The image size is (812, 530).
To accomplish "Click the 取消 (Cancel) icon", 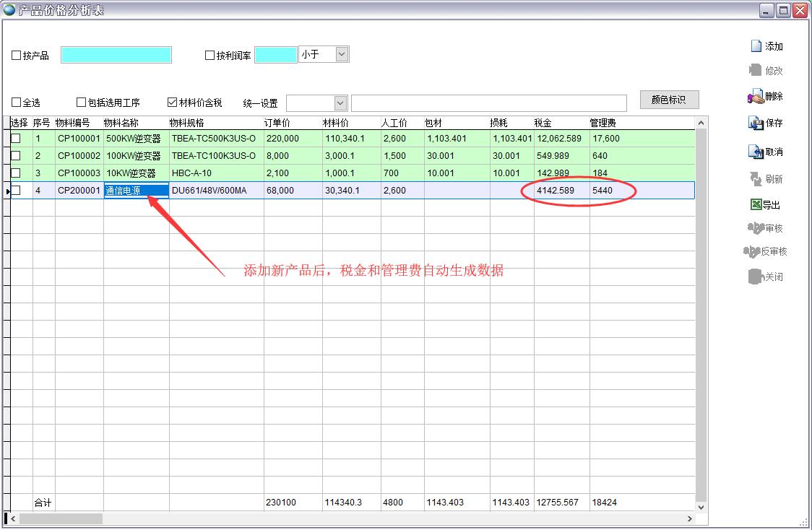I will [x=756, y=152].
